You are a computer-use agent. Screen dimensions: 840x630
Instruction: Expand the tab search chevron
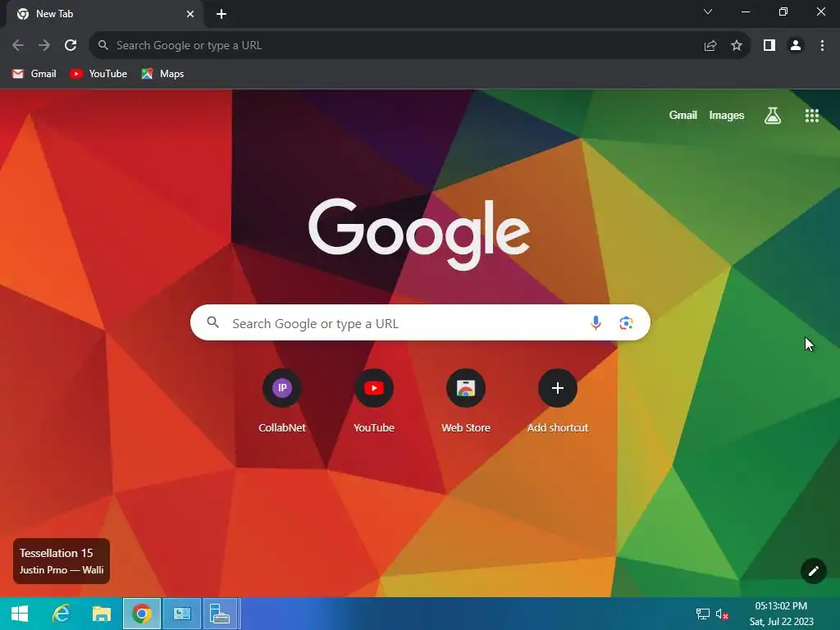click(708, 11)
